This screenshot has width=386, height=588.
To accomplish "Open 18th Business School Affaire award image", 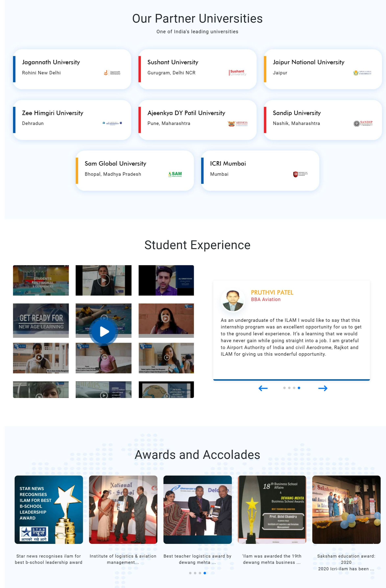I will [x=272, y=509].
